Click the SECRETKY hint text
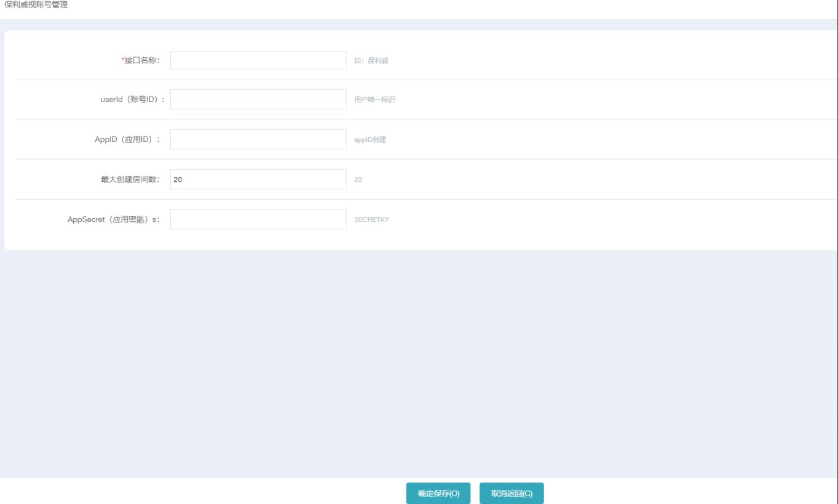Image resolution: width=838 pixels, height=504 pixels. [x=371, y=219]
